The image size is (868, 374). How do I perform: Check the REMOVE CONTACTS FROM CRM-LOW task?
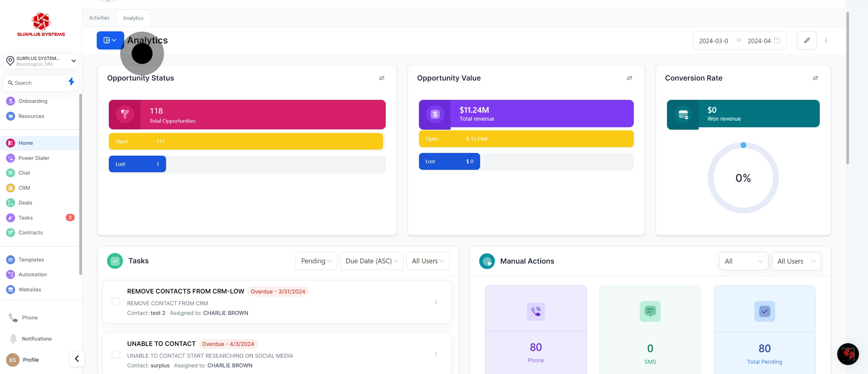pos(115,302)
